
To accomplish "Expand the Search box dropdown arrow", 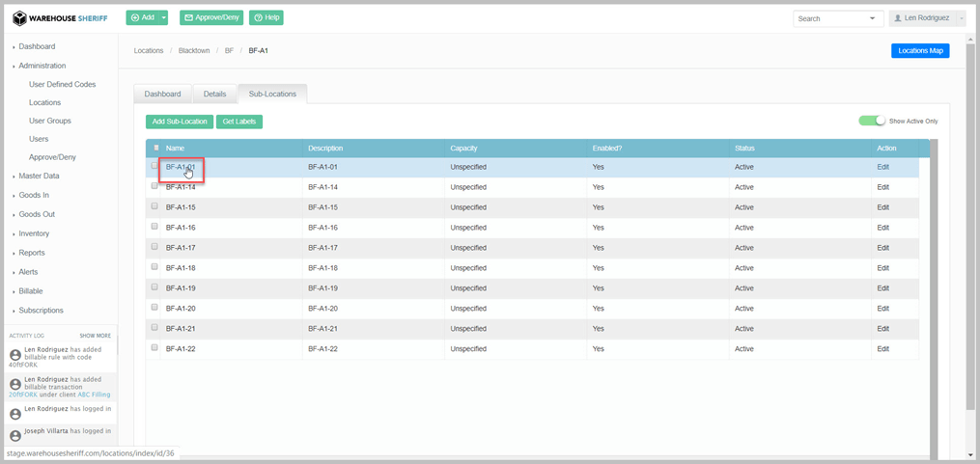I will coord(873,18).
